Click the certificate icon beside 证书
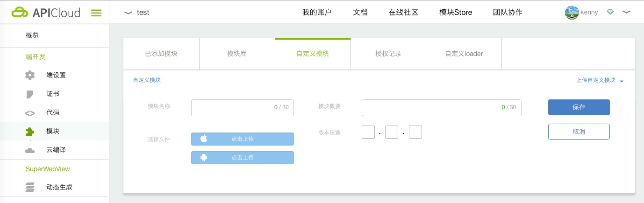644x203 pixels. (x=30, y=94)
